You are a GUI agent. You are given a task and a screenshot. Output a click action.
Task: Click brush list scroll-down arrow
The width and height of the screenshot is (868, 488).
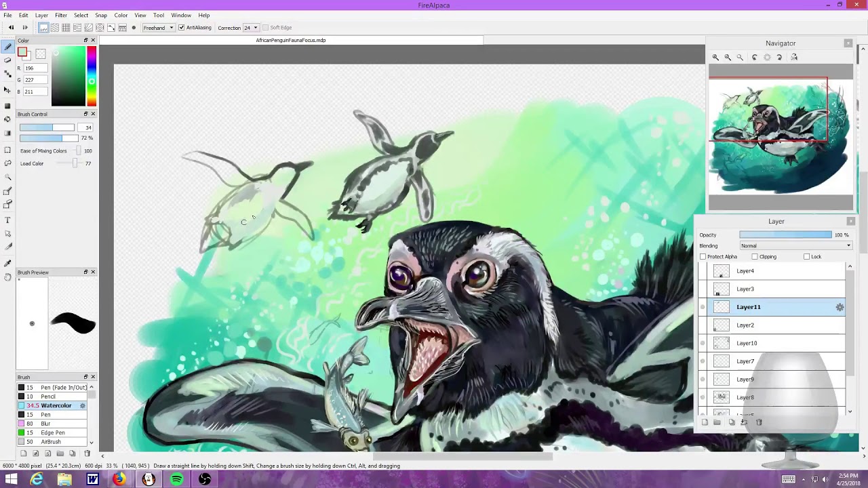pos(92,442)
